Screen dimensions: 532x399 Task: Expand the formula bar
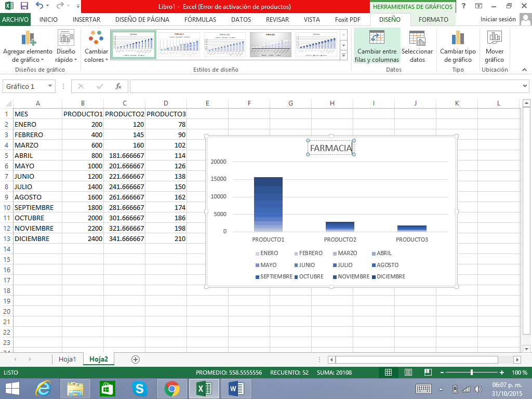pos(525,86)
